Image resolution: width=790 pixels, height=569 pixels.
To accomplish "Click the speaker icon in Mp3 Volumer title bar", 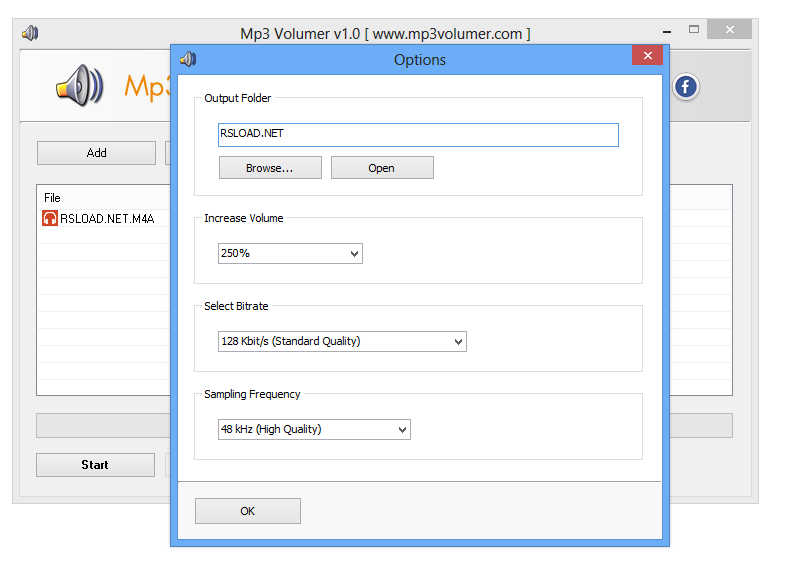I will pos(30,33).
